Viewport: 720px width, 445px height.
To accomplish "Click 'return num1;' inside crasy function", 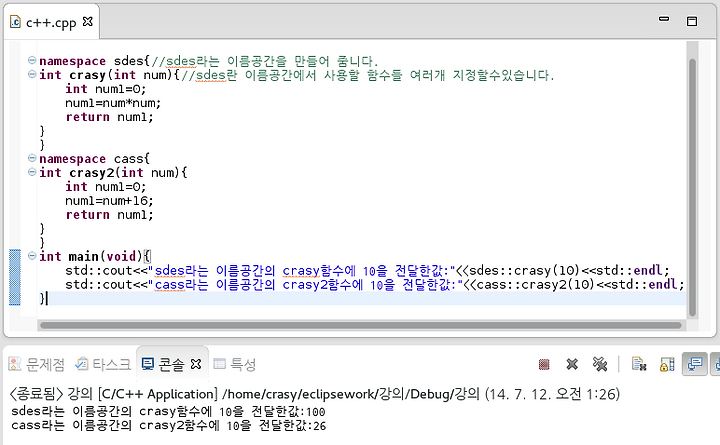I will (109, 117).
